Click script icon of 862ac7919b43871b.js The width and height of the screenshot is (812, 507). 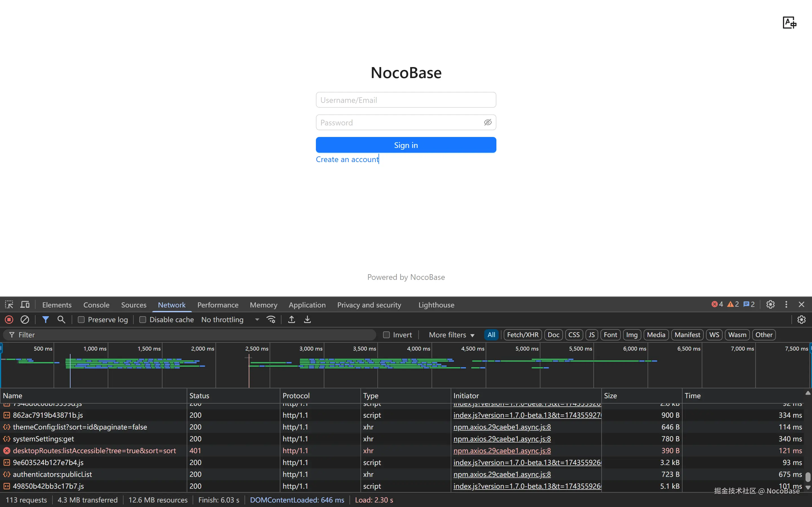pos(7,415)
